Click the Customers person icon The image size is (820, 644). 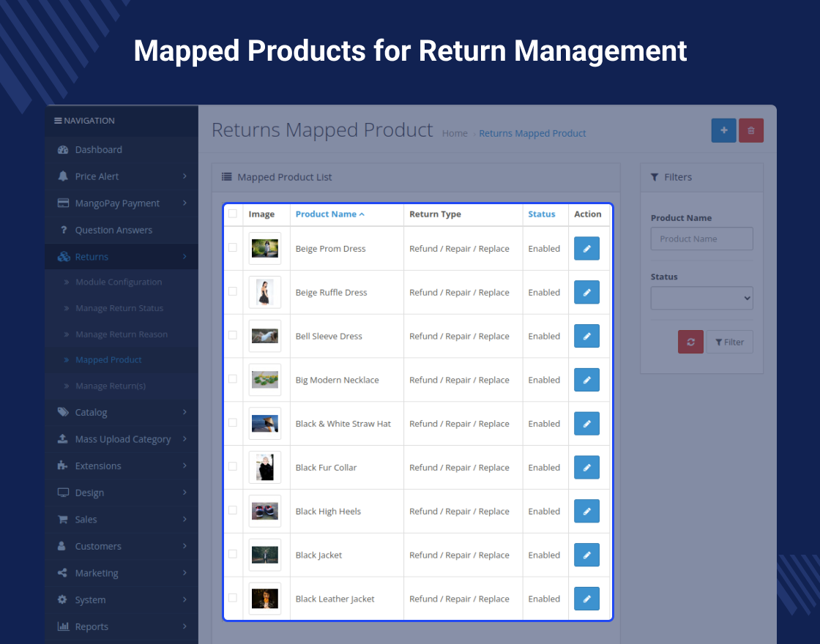click(x=61, y=546)
